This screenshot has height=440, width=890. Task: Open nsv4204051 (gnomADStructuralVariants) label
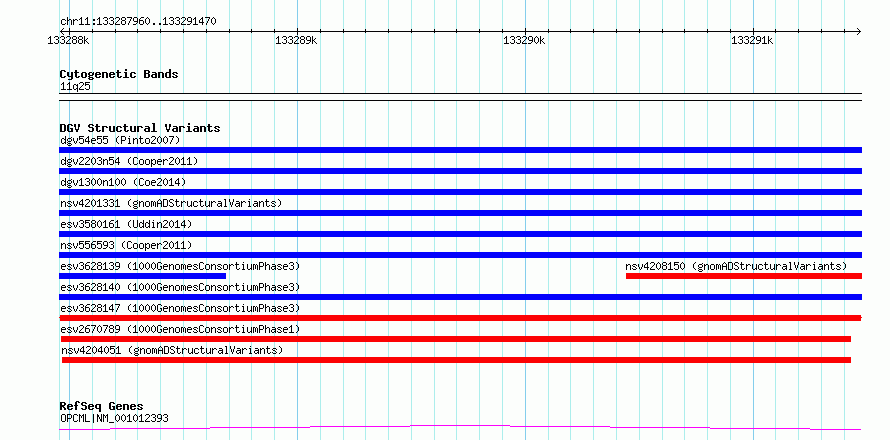point(172,350)
